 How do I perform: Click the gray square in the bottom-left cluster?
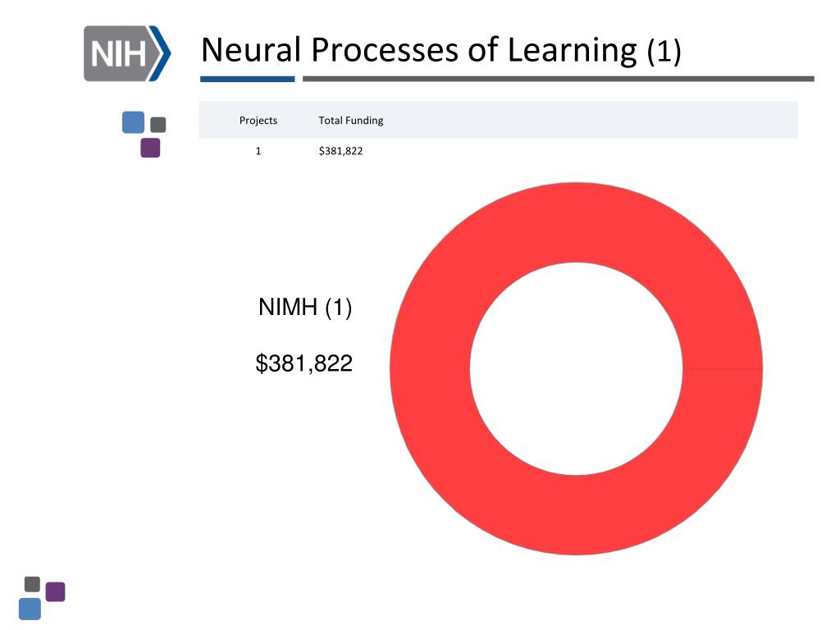click(x=32, y=584)
